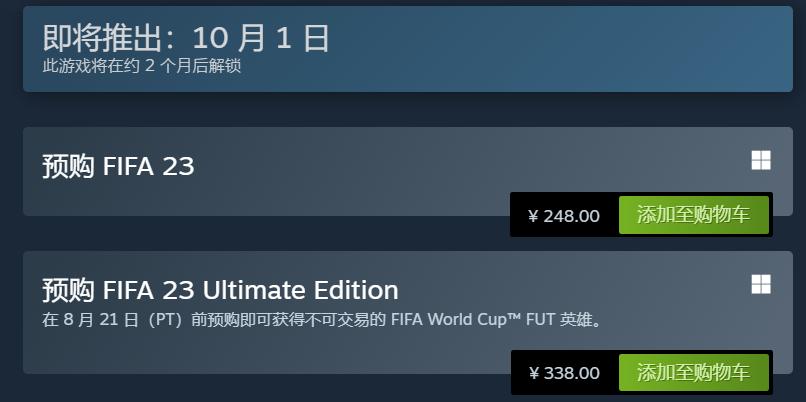806x402 pixels.
Task: Click the "此游戏将在约 2 个月后解锁" unlock notice
Action: tap(142, 66)
